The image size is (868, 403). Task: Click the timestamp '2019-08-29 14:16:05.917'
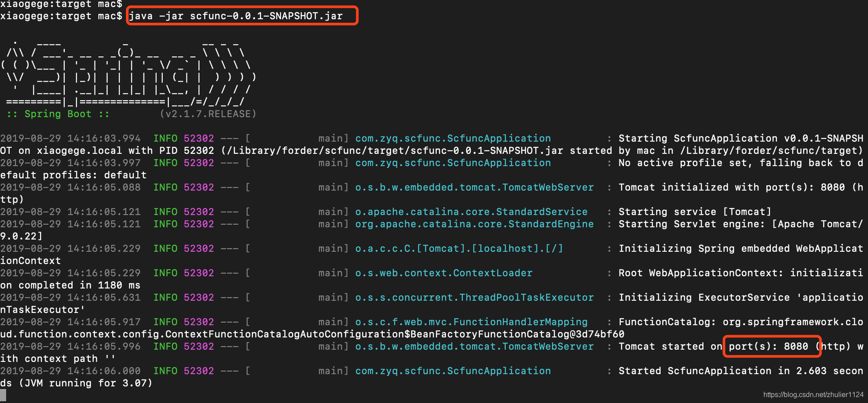[x=70, y=322]
